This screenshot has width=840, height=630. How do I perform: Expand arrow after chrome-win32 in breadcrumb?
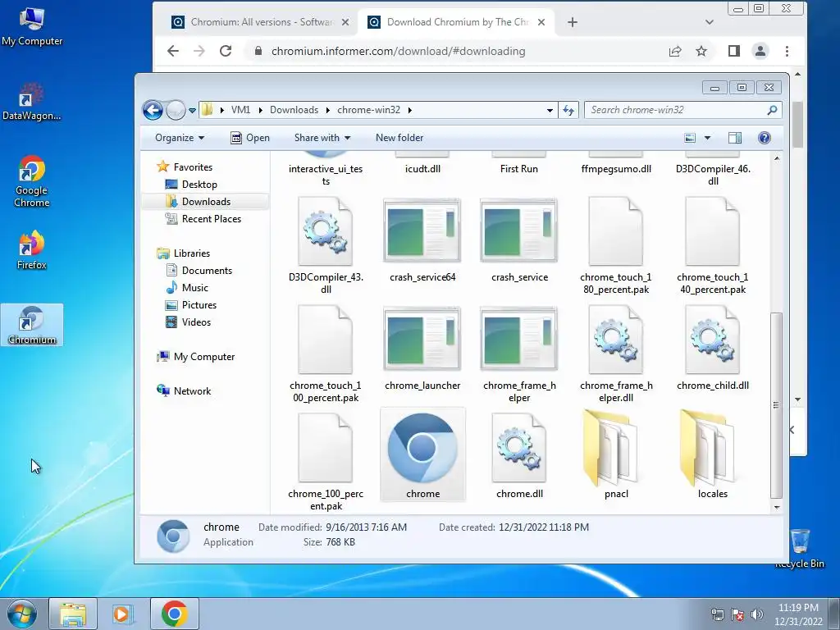click(410, 110)
